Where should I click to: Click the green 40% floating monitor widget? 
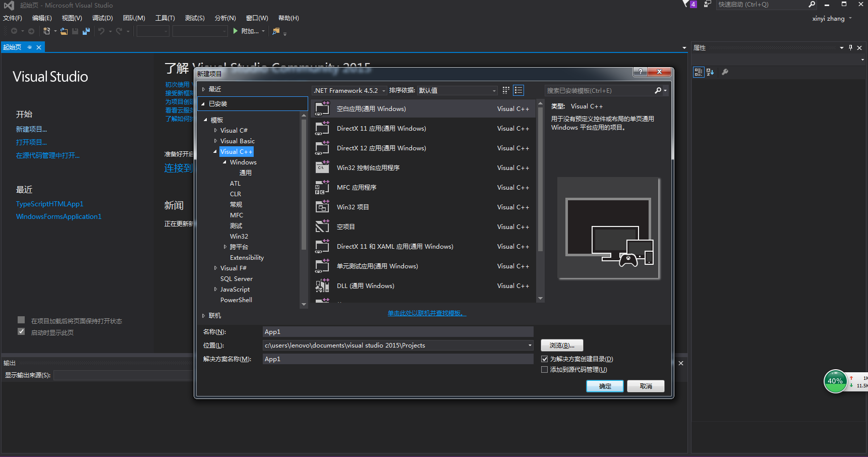tap(835, 381)
